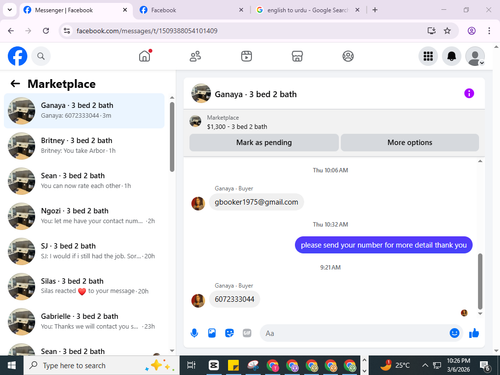Choose a sticker icon
500x375 pixels.
pos(229,333)
